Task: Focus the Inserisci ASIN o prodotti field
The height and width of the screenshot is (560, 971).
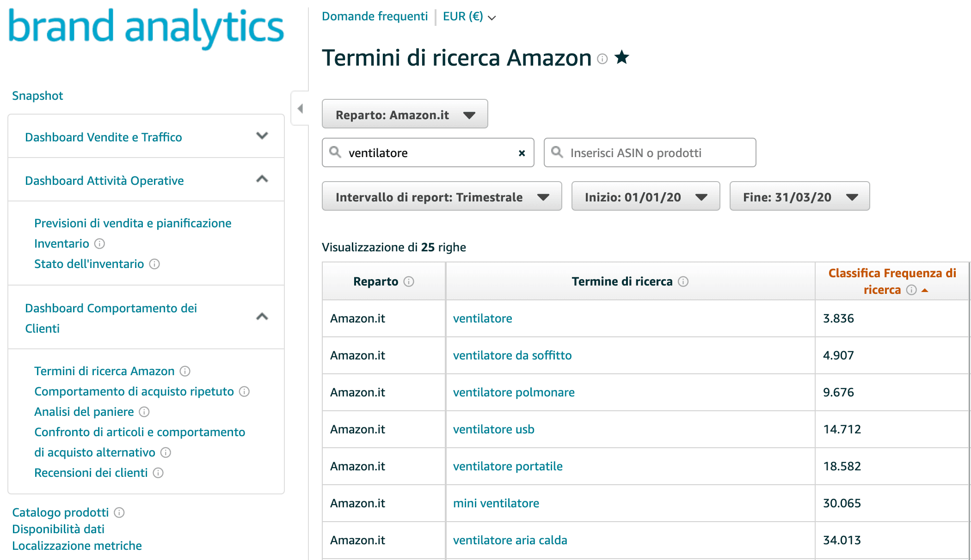Action: pos(657,153)
